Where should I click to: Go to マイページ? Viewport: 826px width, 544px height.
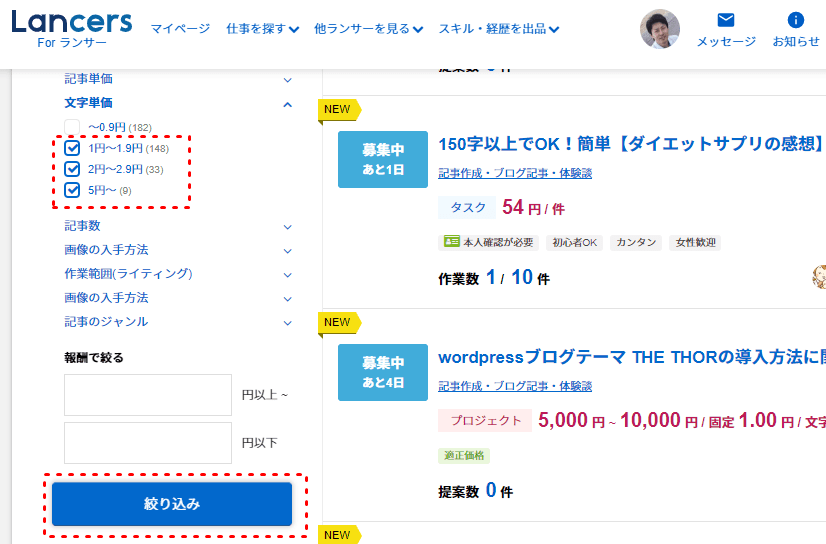pos(180,29)
